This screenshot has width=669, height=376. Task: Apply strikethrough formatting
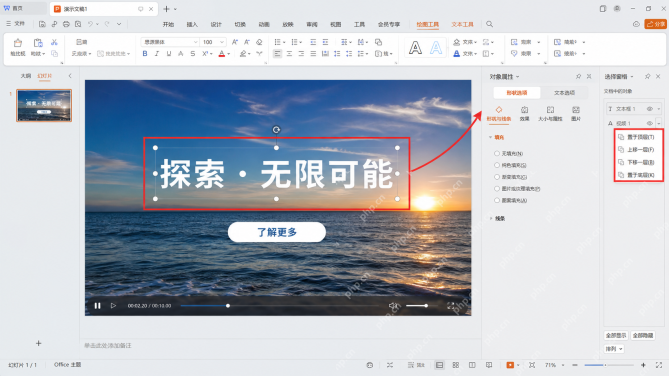[x=192, y=54]
